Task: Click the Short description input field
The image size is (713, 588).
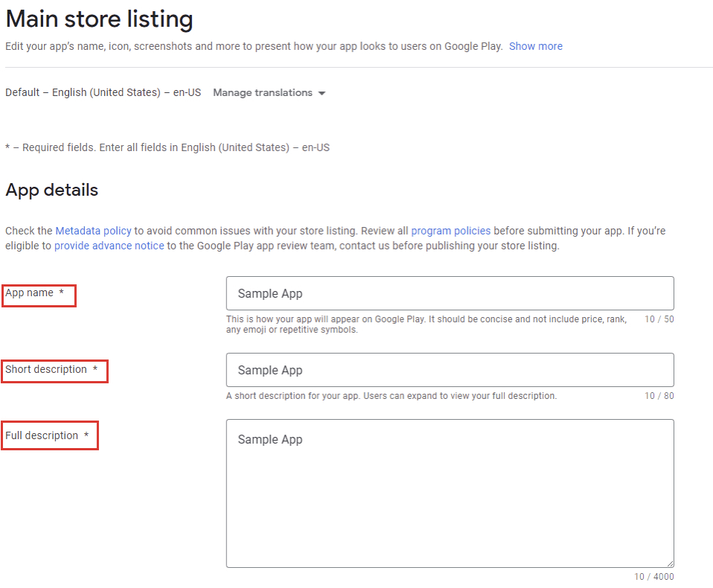Action: [450, 369]
